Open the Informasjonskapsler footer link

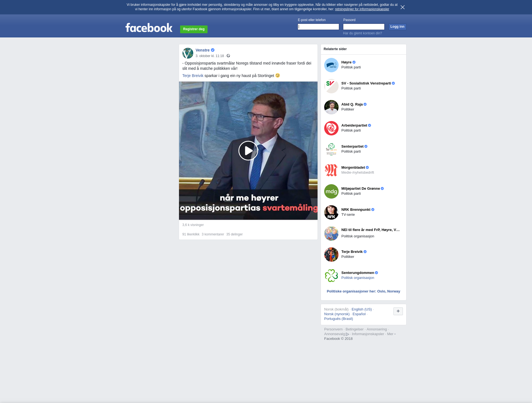368,334
